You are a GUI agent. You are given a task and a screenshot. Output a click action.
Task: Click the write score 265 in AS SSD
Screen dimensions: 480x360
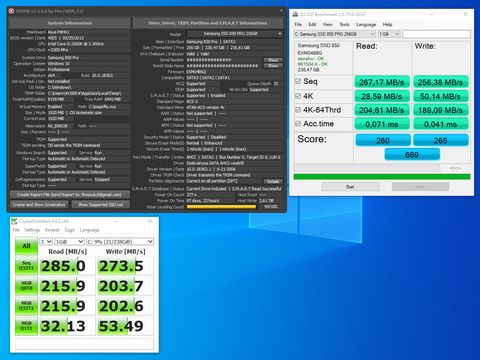tap(441, 140)
